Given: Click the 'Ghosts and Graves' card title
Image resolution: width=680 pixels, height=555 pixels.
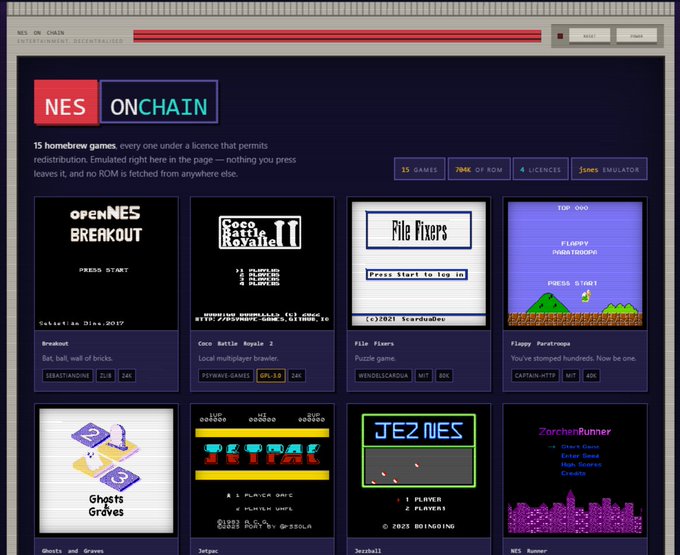Looking at the screenshot, I should [73, 551].
